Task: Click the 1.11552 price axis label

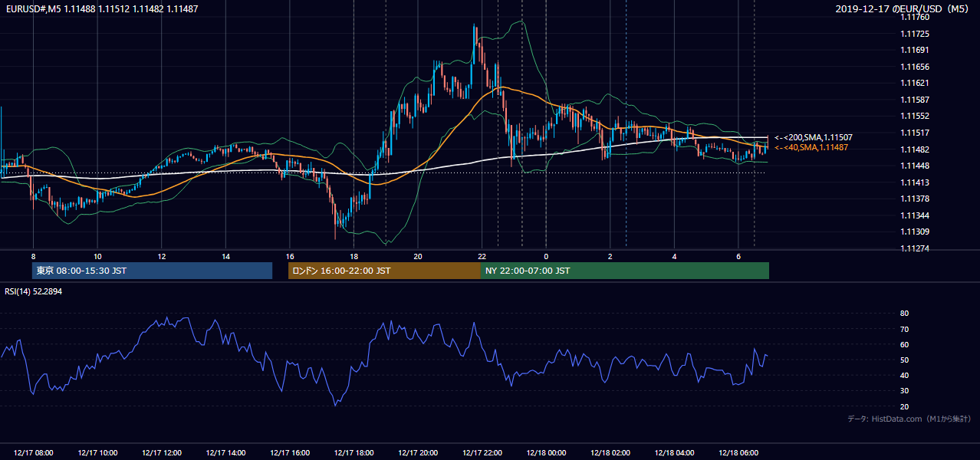Action: click(914, 116)
